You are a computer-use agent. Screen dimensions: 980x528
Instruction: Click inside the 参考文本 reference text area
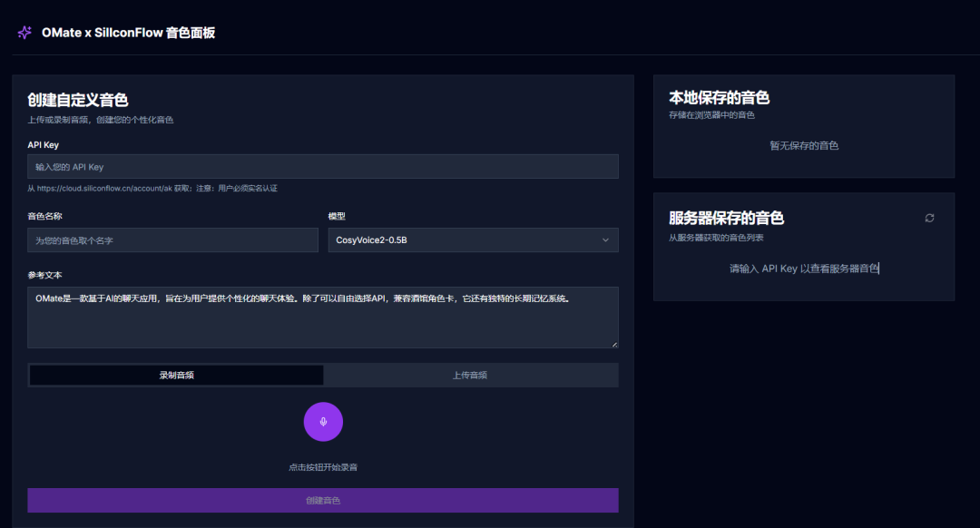pos(323,318)
